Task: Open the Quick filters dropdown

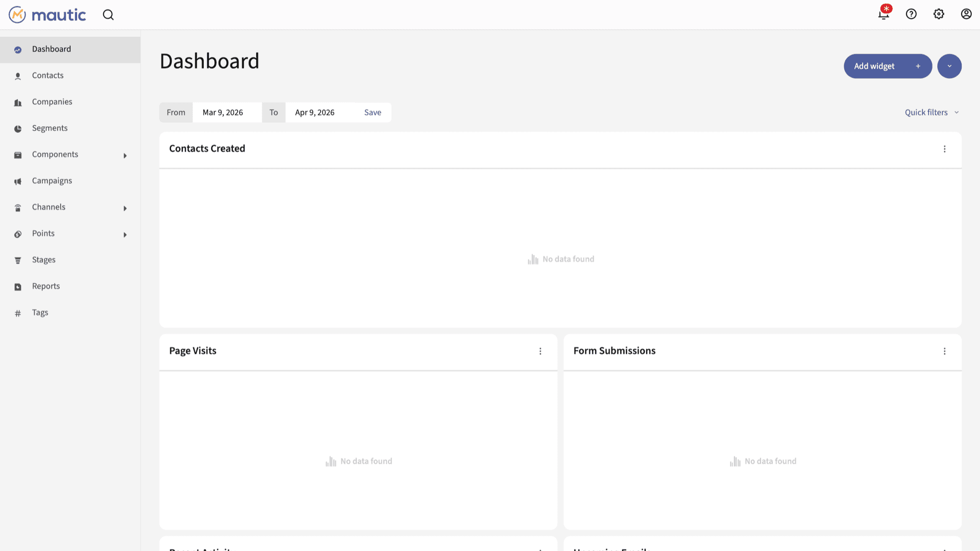Action: coord(932,112)
